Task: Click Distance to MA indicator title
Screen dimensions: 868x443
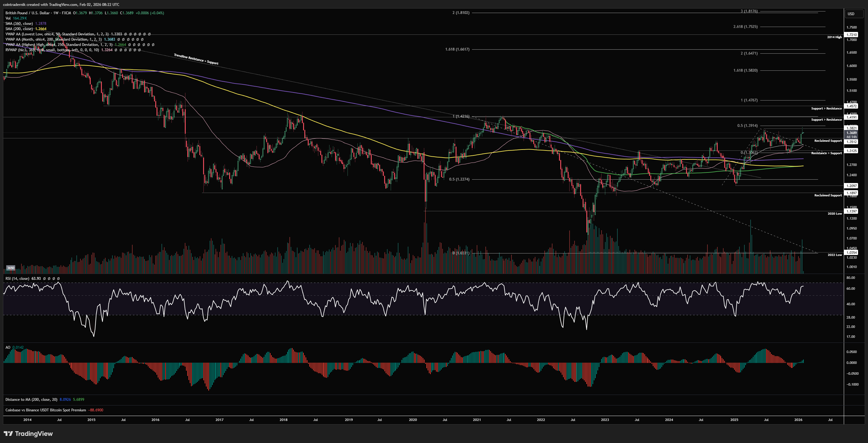Action: (x=31, y=400)
